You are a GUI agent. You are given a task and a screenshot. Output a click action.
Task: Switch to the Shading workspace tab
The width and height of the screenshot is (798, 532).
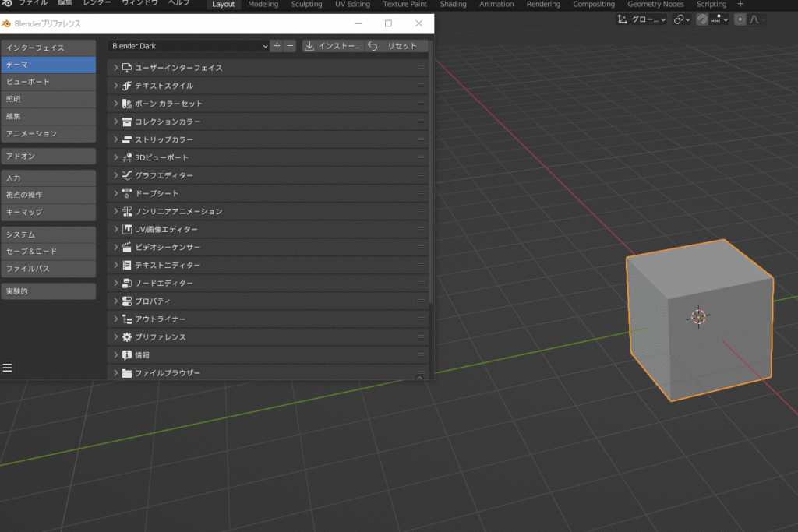click(453, 4)
